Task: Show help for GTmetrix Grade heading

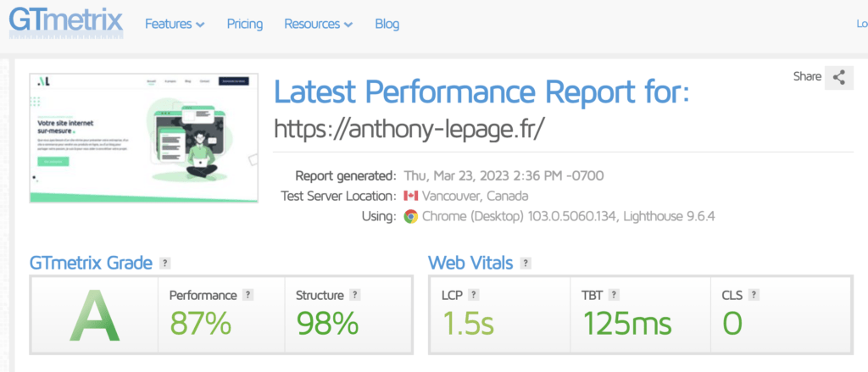Action: [x=165, y=264]
